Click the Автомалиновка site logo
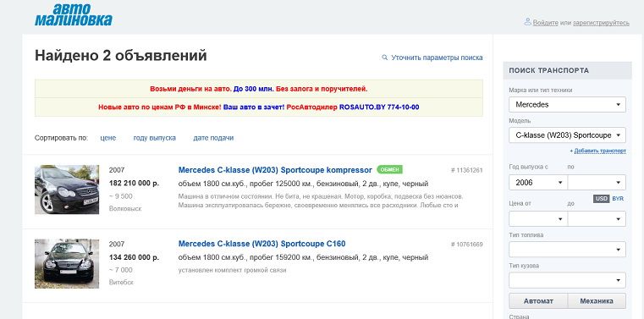 click(74, 14)
